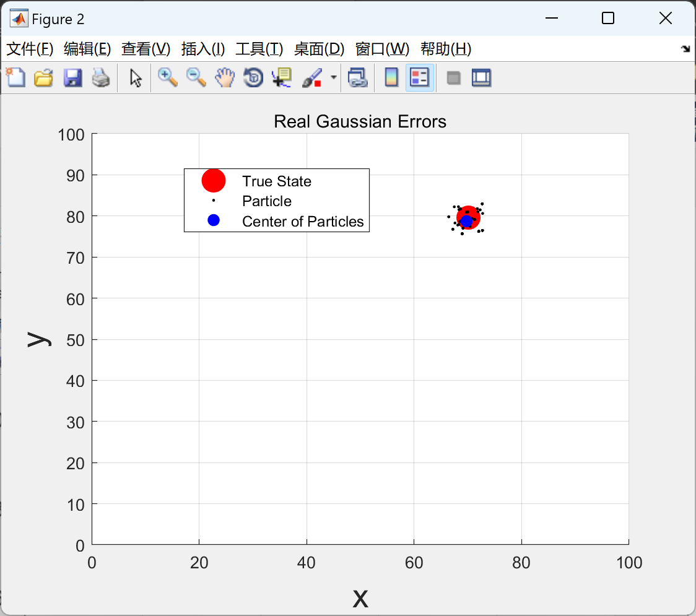Screen dimensions: 696x616
Task: Dock the figure using the corner arrow
Action: point(685,49)
